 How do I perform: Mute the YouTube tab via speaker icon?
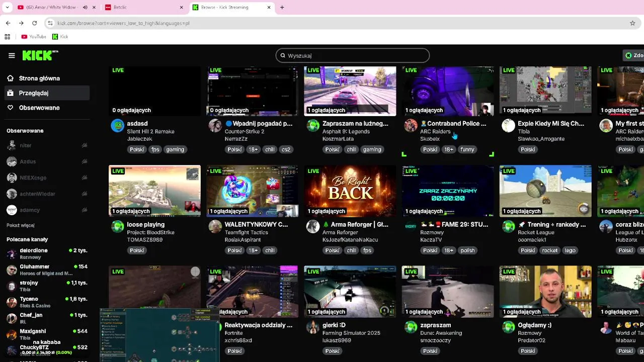[85, 8]
